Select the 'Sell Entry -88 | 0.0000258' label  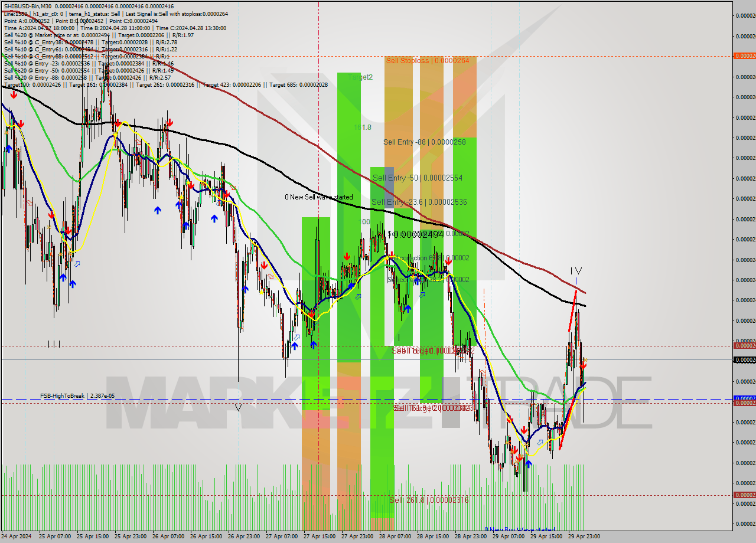tap(424, 142)
